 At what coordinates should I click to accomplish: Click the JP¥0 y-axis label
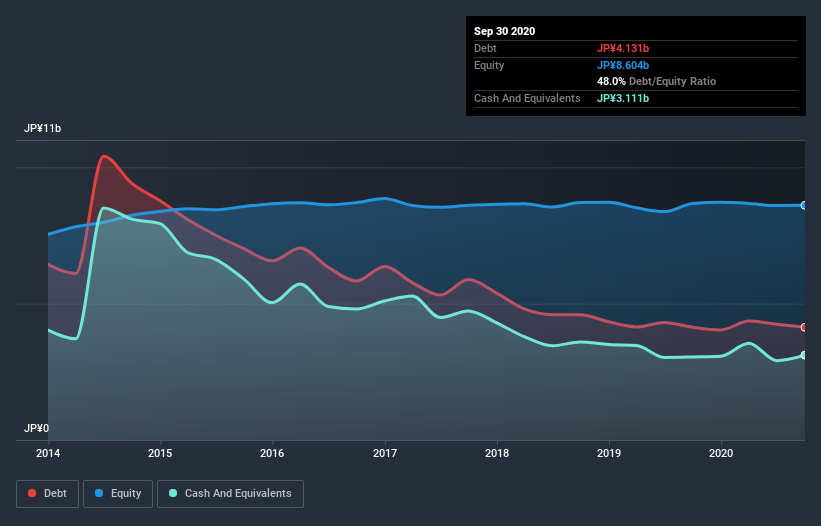click(36, 428)
